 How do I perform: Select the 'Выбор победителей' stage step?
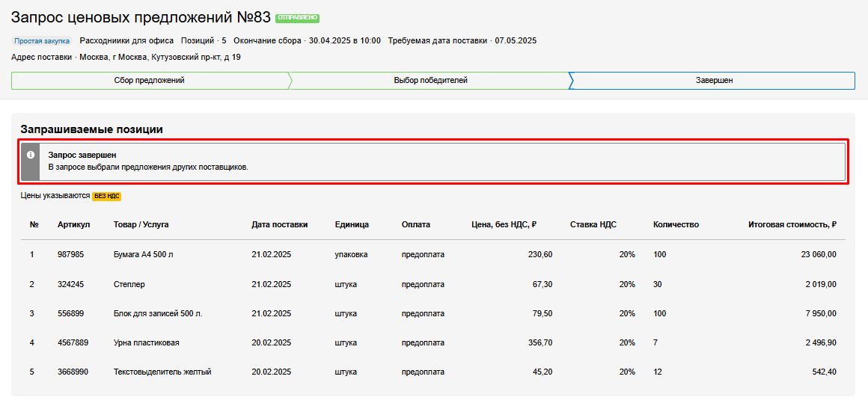pyautogui.click(x=430, y=81)
